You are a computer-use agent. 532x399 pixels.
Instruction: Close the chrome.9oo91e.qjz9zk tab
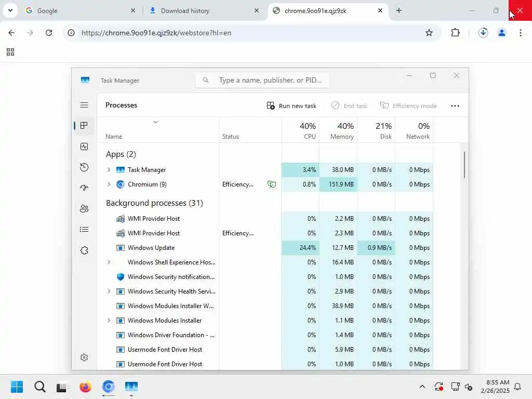tap(380, 10)
